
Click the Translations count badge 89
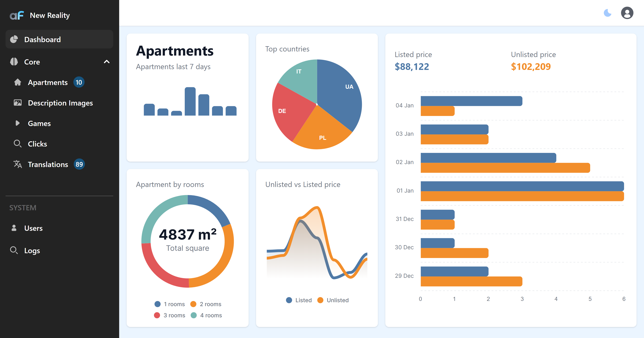pos(79,164)
